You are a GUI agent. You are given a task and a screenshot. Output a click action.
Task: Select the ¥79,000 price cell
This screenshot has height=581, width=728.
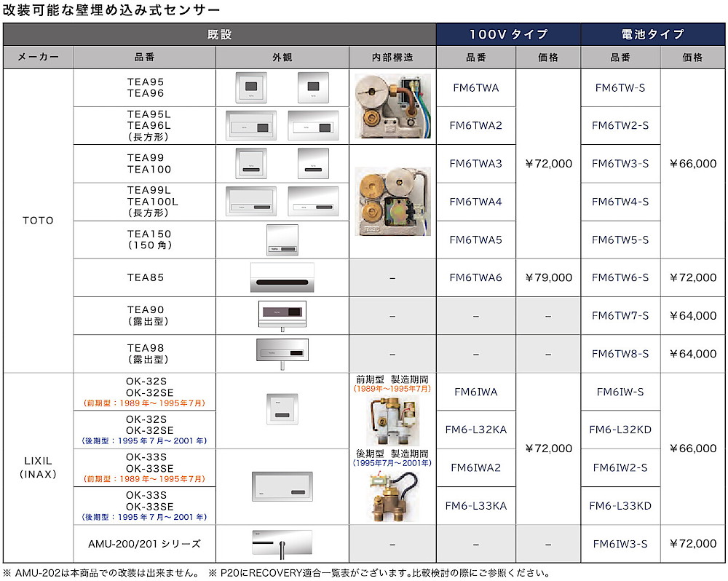pyautogui.click(x=548, y=277)
